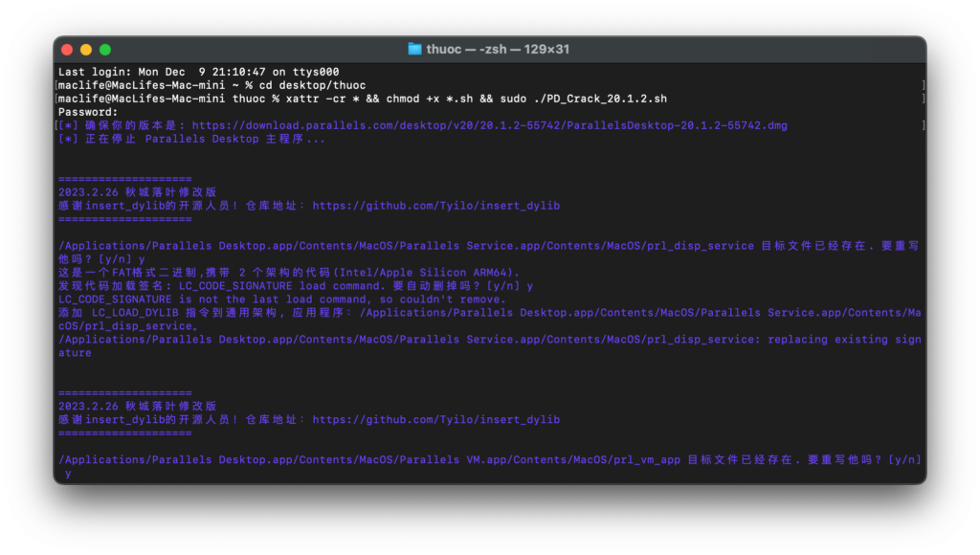Click the final "y" answer on the last line

(x=68, y=473)
